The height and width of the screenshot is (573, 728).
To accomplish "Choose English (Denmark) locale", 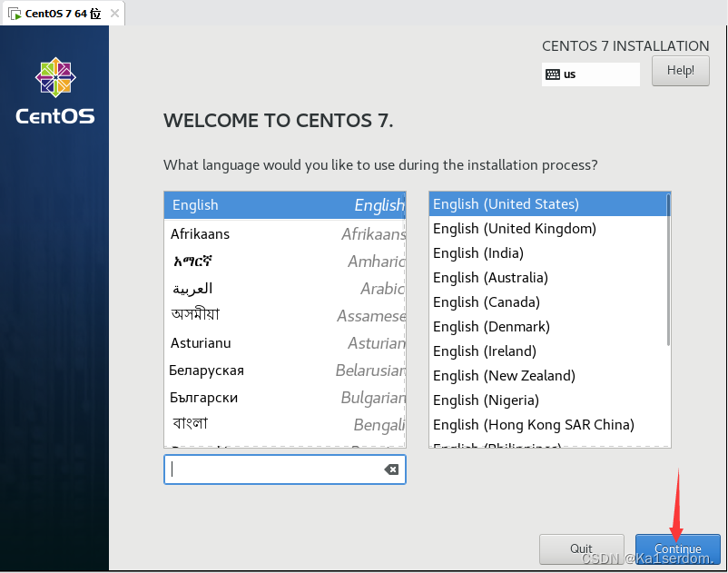I will [x=548, y=327].
